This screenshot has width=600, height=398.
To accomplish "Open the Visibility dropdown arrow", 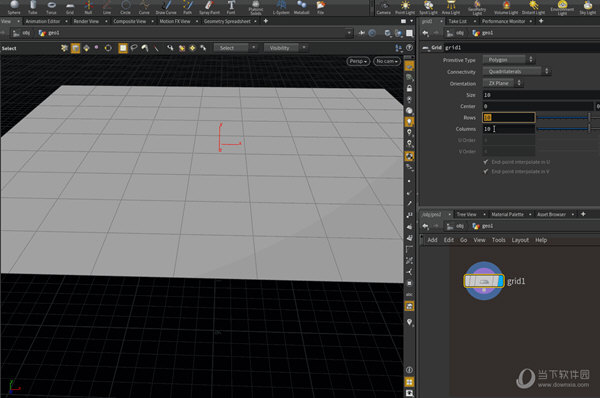I will 304,47.
